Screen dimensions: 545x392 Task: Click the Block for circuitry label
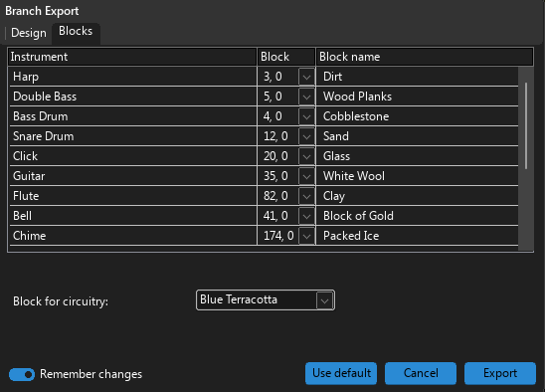[61, 301]
